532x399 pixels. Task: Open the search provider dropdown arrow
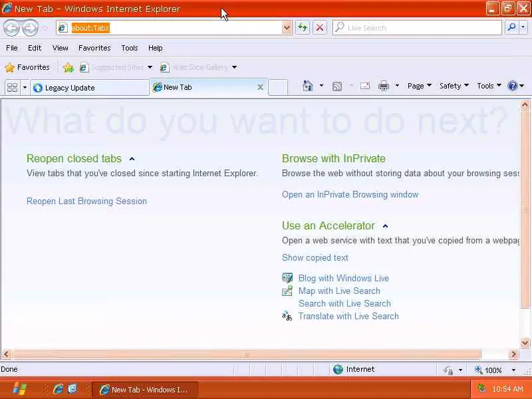[x=523, y=27]
